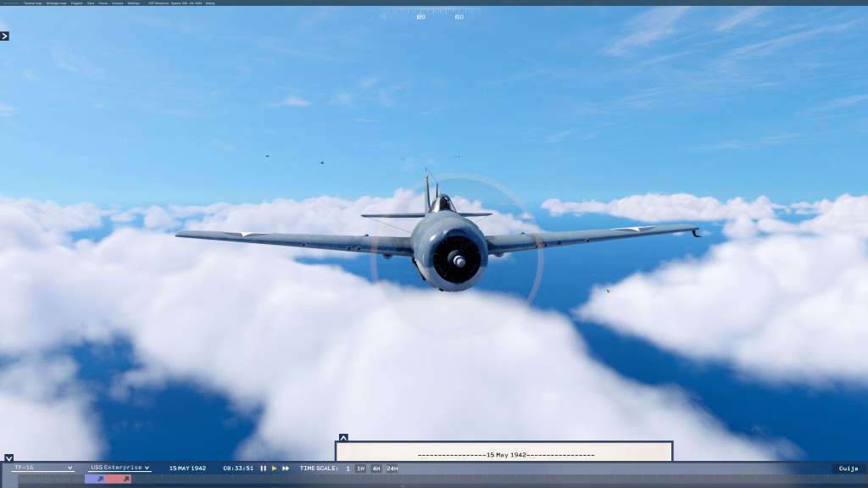868x488 pixels.
Task: Pause the simulation
Action: [263, 468]
